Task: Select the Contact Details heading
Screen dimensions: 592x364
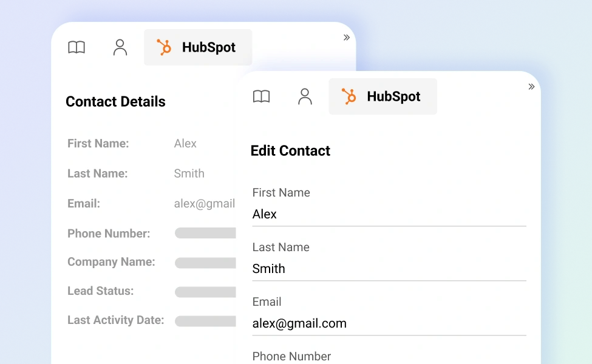Action: [115, 102]
